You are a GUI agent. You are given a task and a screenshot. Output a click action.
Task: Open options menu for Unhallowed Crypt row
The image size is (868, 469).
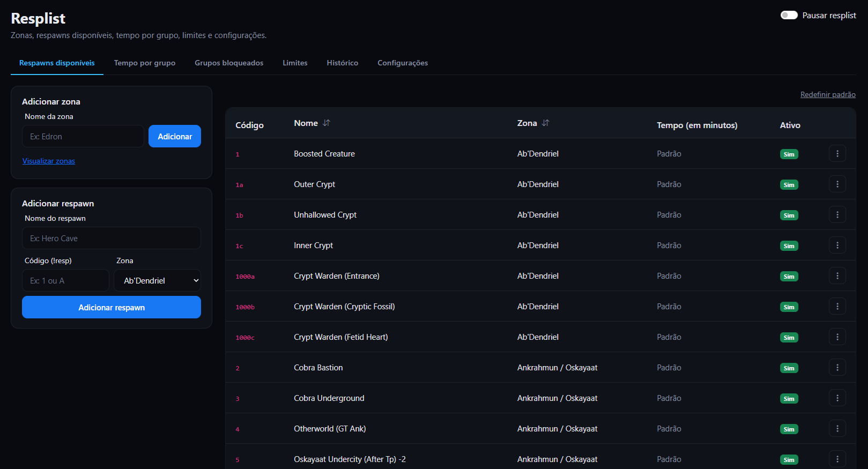point(837,215)
